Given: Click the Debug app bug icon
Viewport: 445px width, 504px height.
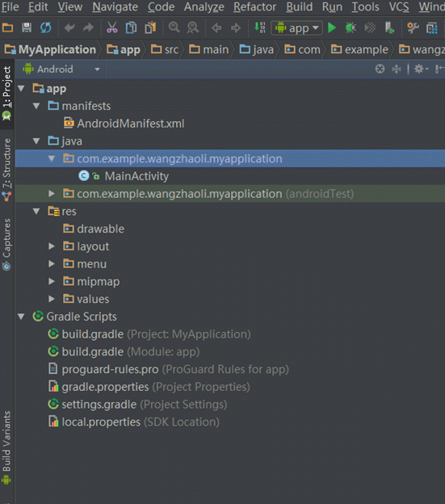Looking at the screenshot, I should (x=351, y=27).
